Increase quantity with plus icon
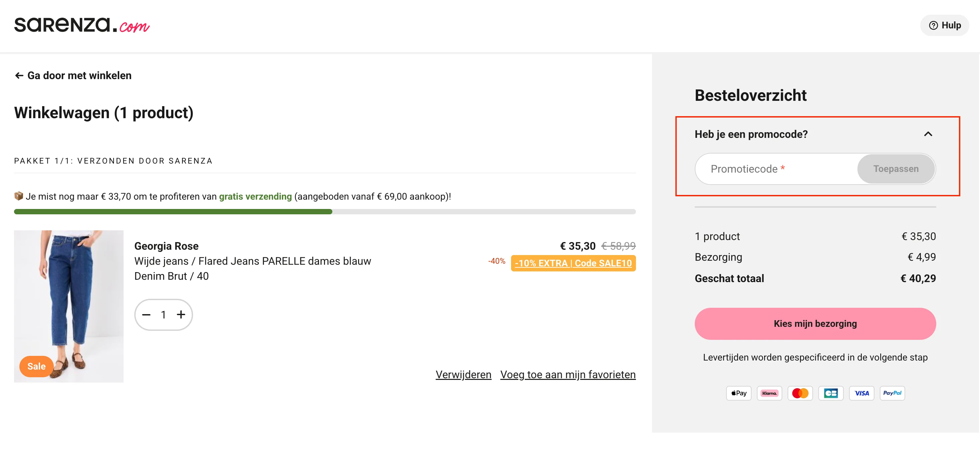Image resolution: width=980 pixels, height=450 pixels. (x=181, y=315)
